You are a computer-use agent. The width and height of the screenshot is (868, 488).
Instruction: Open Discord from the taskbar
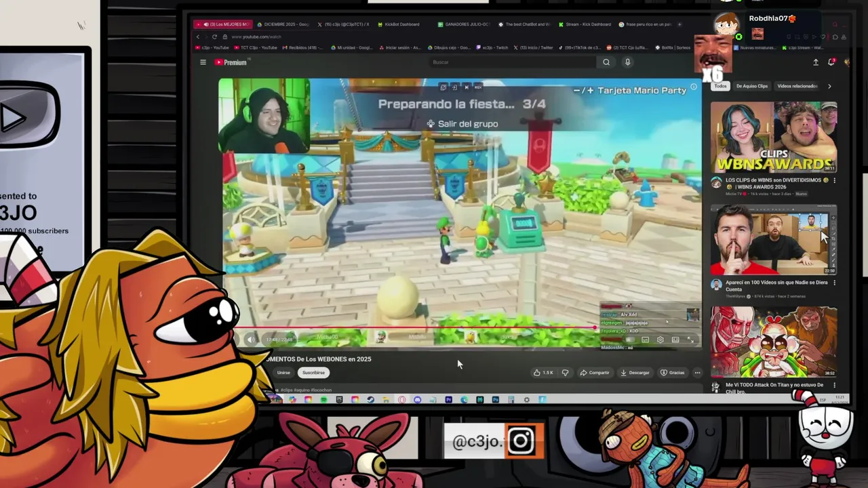(x=417, y=400)
